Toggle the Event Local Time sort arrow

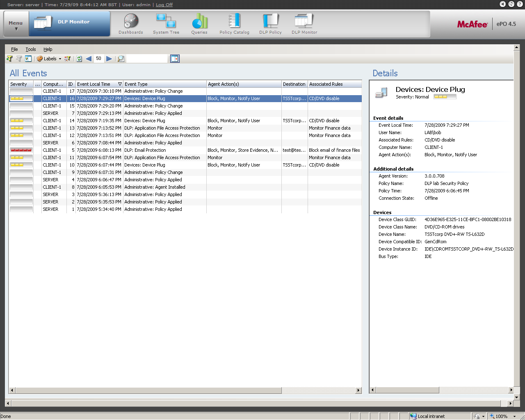(120, 84)
